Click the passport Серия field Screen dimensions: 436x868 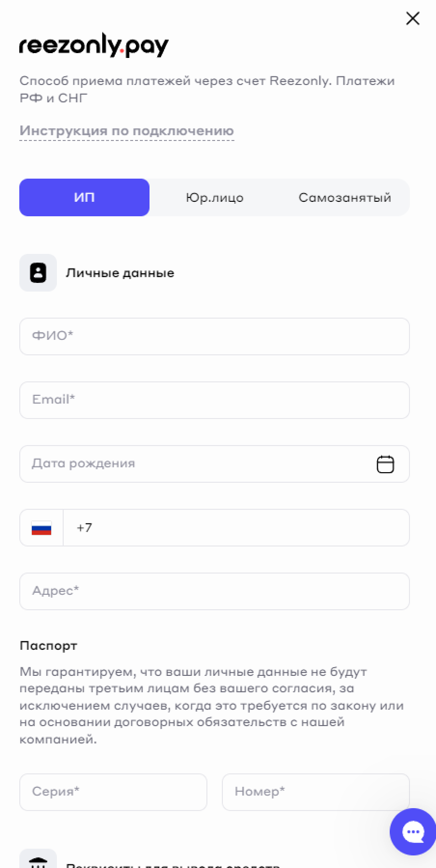(113, 792)
